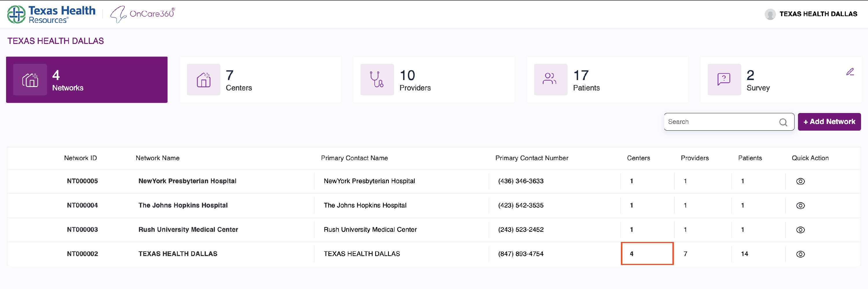
Task: Open the NewYork Presbyterian Hospital network name
Action: [187, 181]
